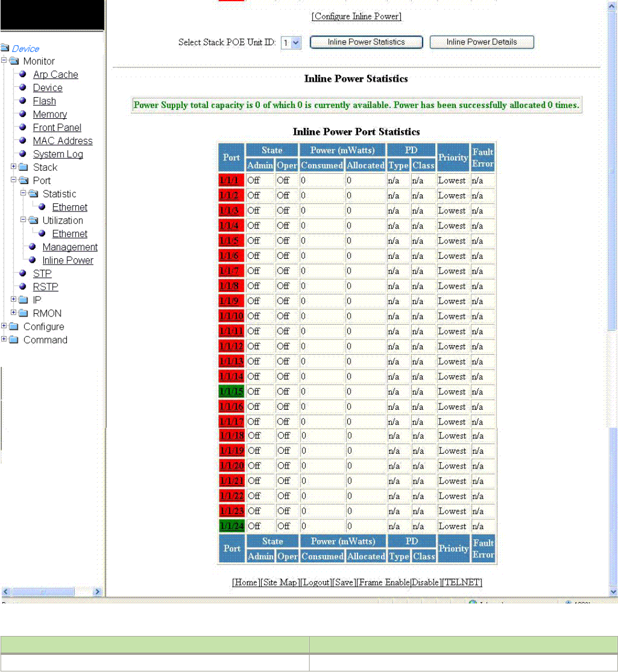Click the bullet icon beside RSTP
Image resolution: width=618 pixels, height=672 pixels.
(x=23, y=286)
